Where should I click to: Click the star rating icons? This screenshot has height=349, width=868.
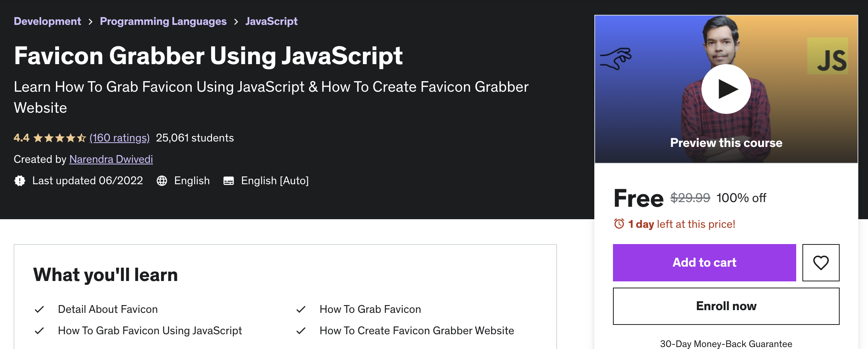pos(60,138)
